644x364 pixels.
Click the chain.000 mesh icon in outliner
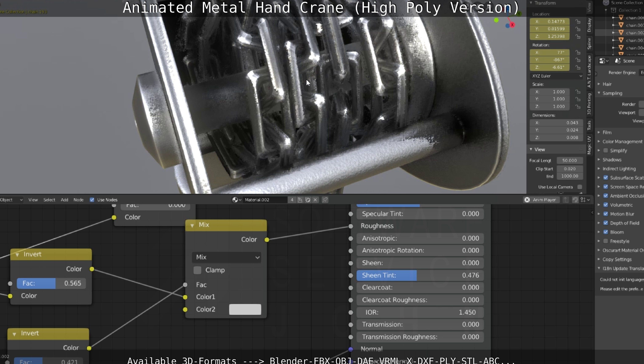621,17
